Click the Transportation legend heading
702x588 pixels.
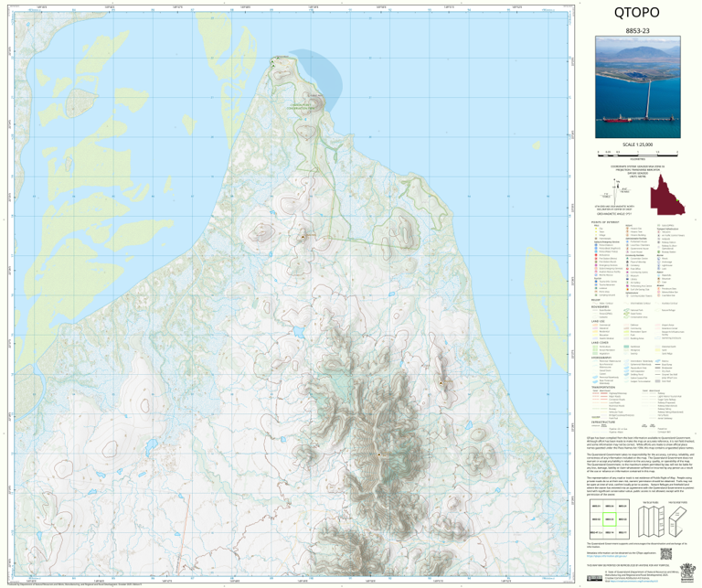click(603, 387)
